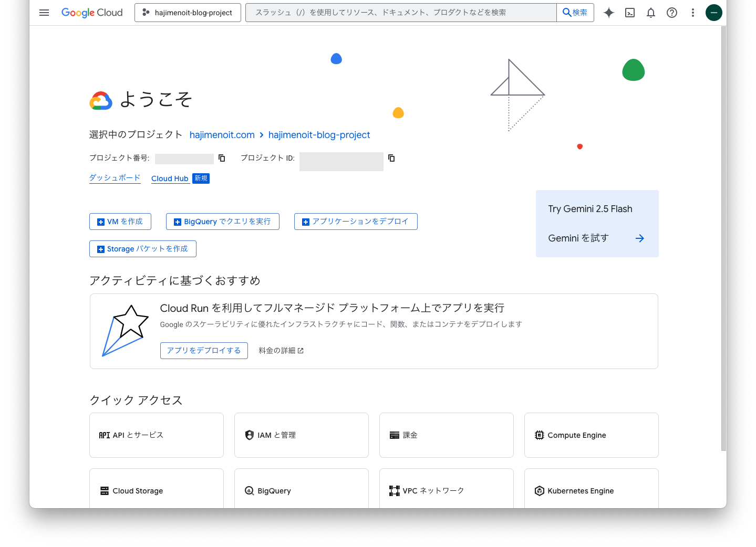The height and width of the screenshot is (547, 756).
Task: Click VM を作成 button
Action: [x=120, y=222]
